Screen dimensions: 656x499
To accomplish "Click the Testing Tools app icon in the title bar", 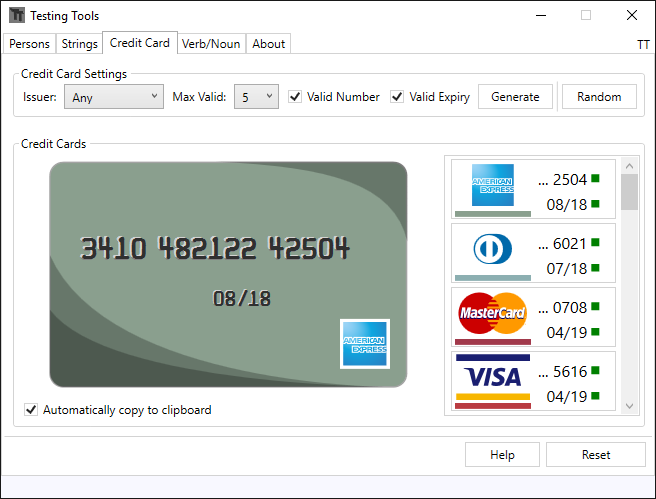I will [17, 15].
